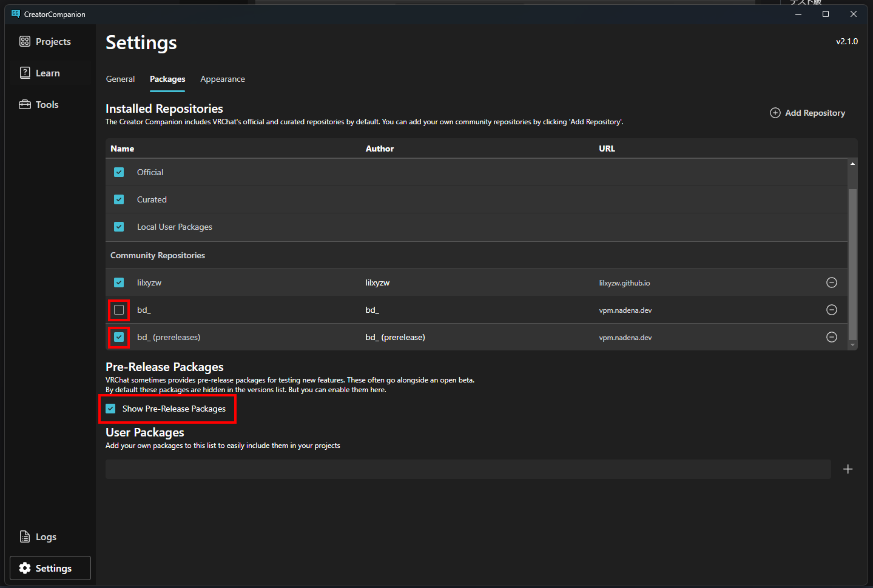Toggle the Local User Packages checkbox

coord(119,227)
